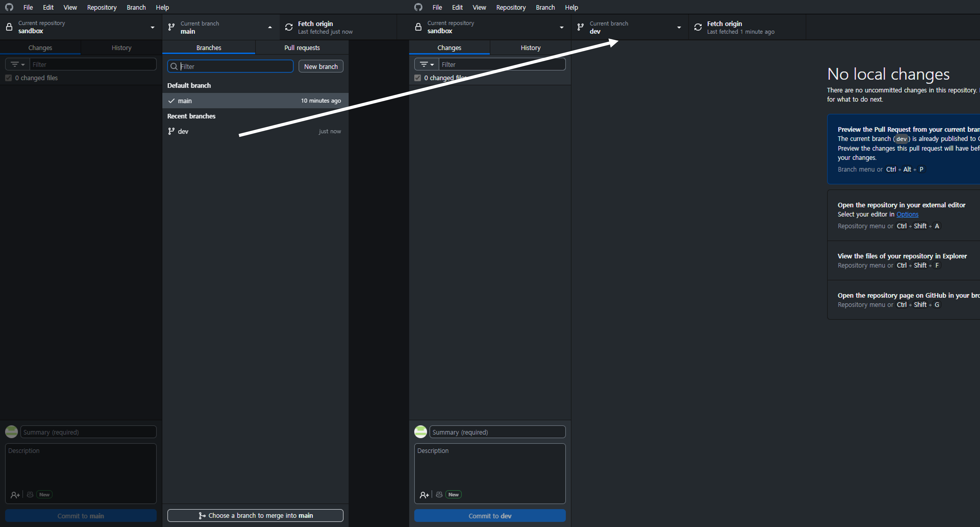This screenshot has height=527, width=980.
Task: Click the magnifier icon in branches filter box
Action: pyautogui.click(x=174, y=67)
